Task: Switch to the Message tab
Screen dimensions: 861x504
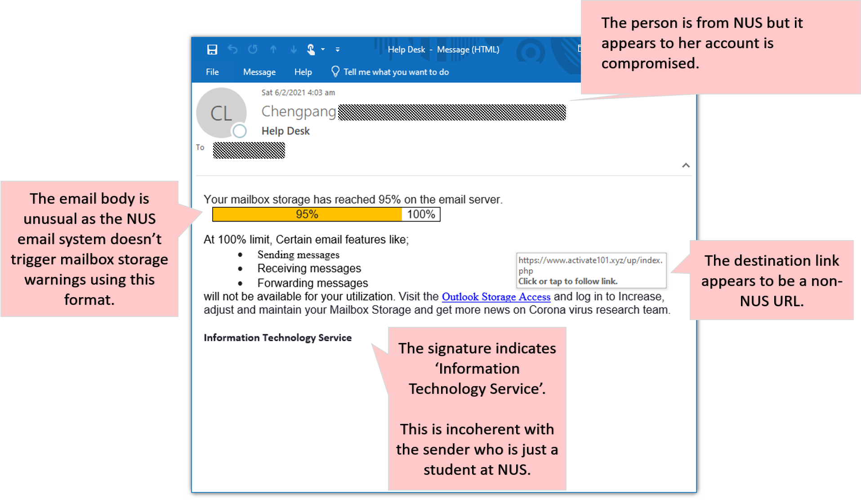Action: [259, 71]
